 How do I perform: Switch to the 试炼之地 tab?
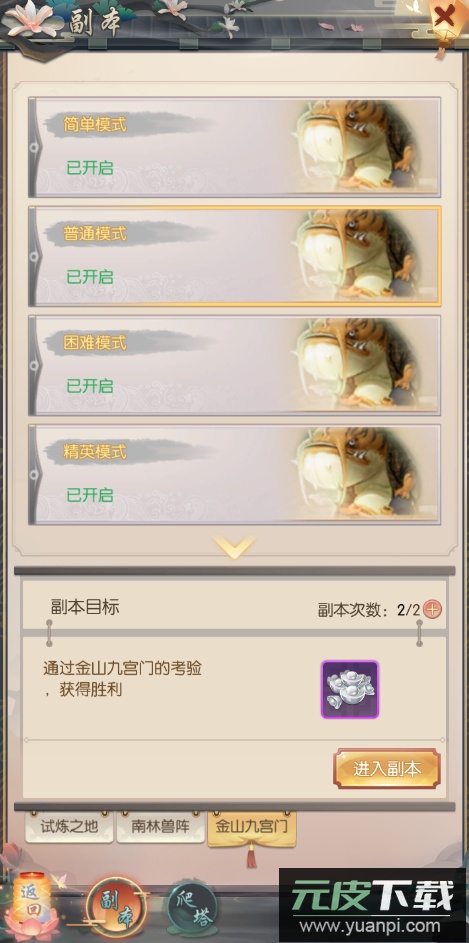point(69,826)
